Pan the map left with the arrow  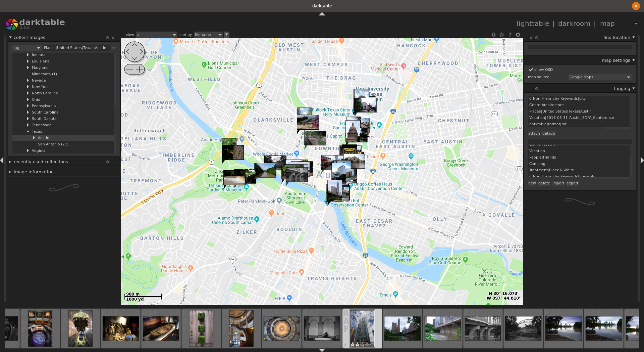pyautogui.click(x=128, y=52)
